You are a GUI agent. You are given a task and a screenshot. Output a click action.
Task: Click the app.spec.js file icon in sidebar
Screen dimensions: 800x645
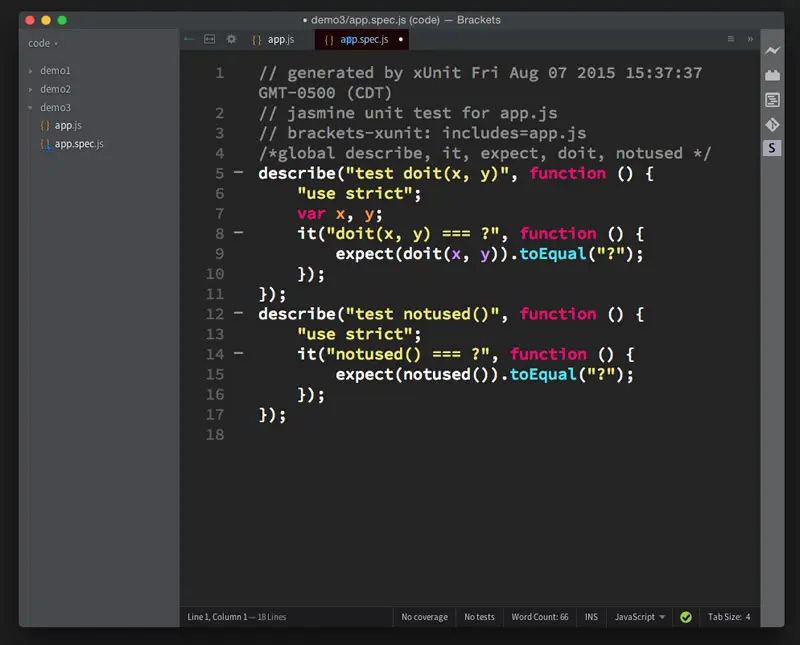coord(45,144)
